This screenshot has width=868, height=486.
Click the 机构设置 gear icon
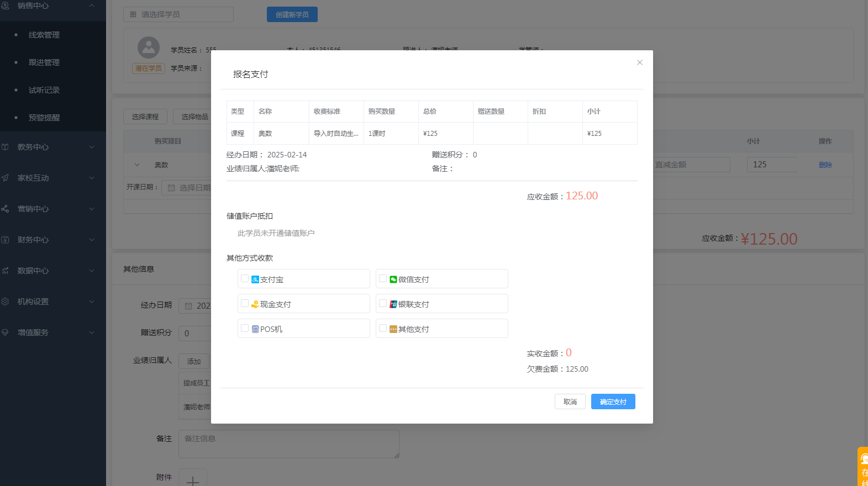coord(5,302)
